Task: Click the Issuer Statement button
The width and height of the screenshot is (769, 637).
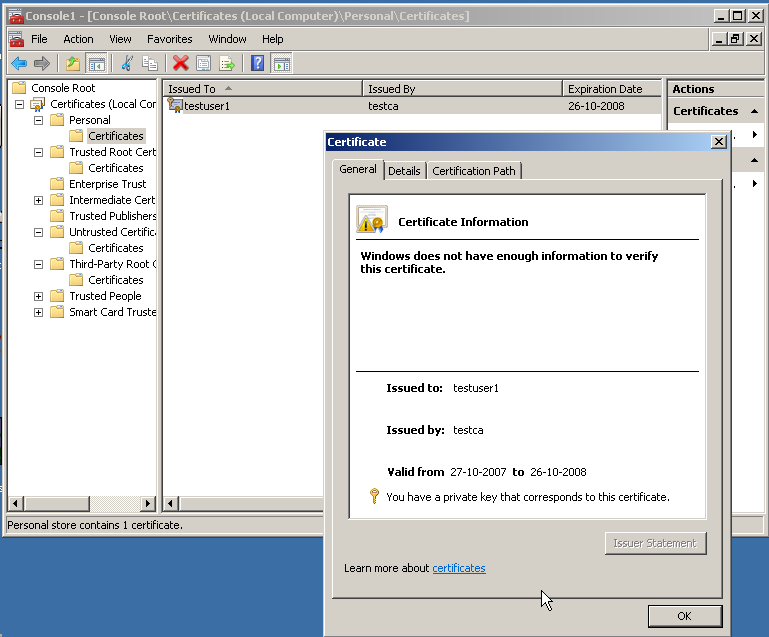Action: coord(655,543)
